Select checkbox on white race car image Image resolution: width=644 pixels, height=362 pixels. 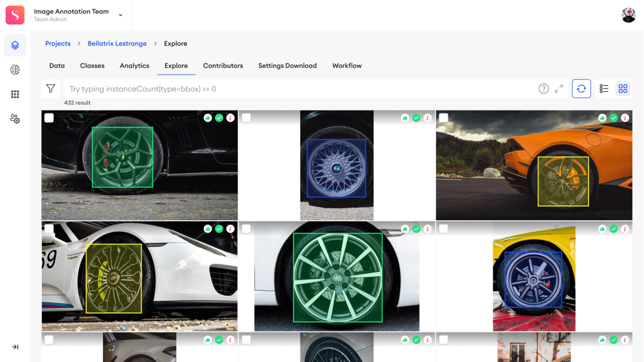pos(49,229)
